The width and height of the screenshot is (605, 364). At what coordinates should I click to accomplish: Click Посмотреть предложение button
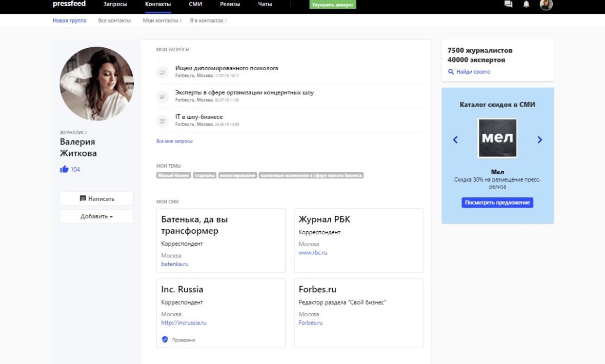click(x=497, y=203)
